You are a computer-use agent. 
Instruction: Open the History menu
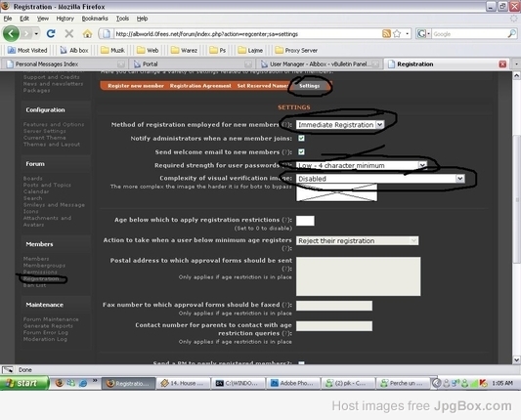(65, 19)
